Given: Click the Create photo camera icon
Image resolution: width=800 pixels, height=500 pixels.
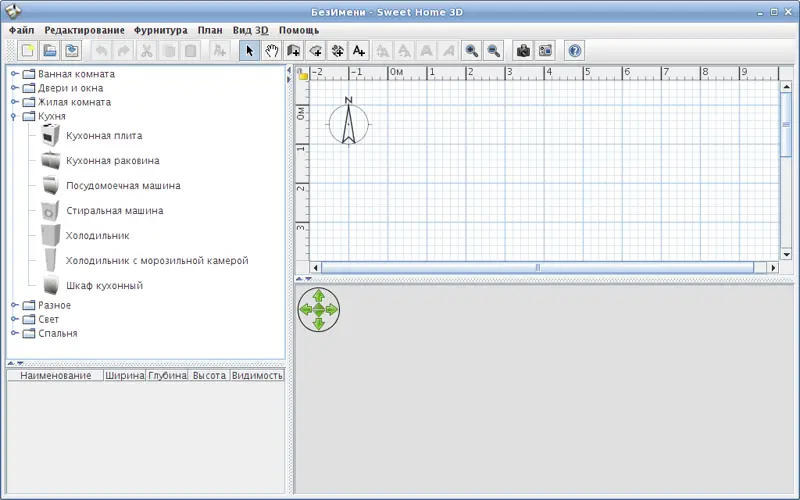Looking at the screenshot, I should [523, 51].
